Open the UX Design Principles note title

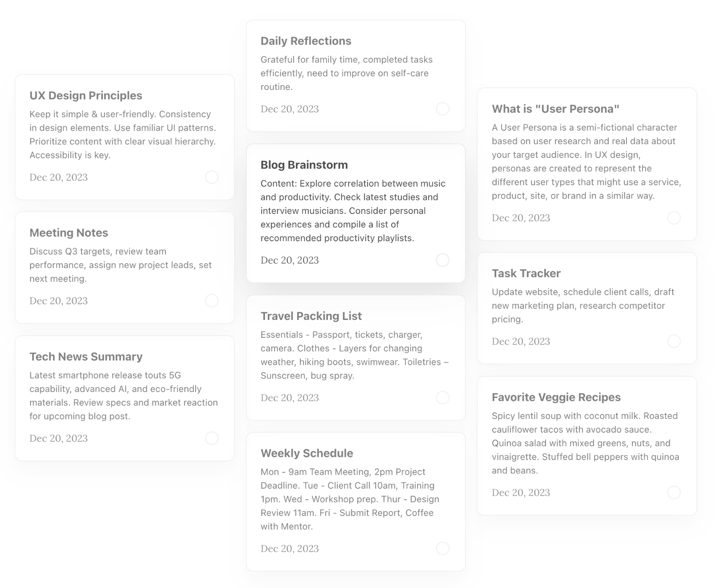click(86, 96)
